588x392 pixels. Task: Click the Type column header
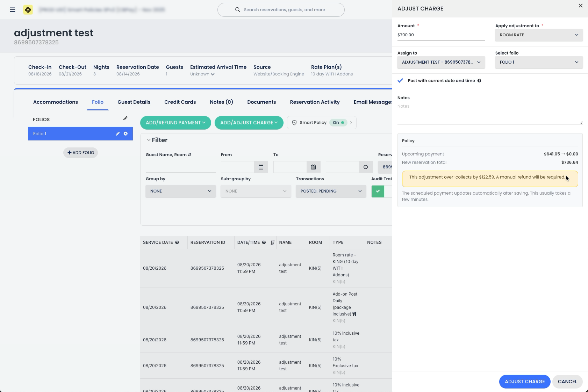[x=338, y=242]
